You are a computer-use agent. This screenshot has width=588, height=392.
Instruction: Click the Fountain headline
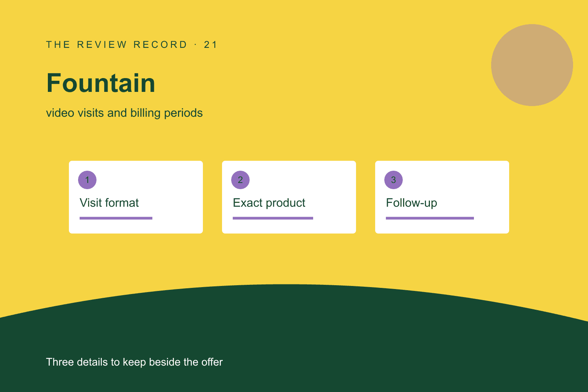click(101, 83)
